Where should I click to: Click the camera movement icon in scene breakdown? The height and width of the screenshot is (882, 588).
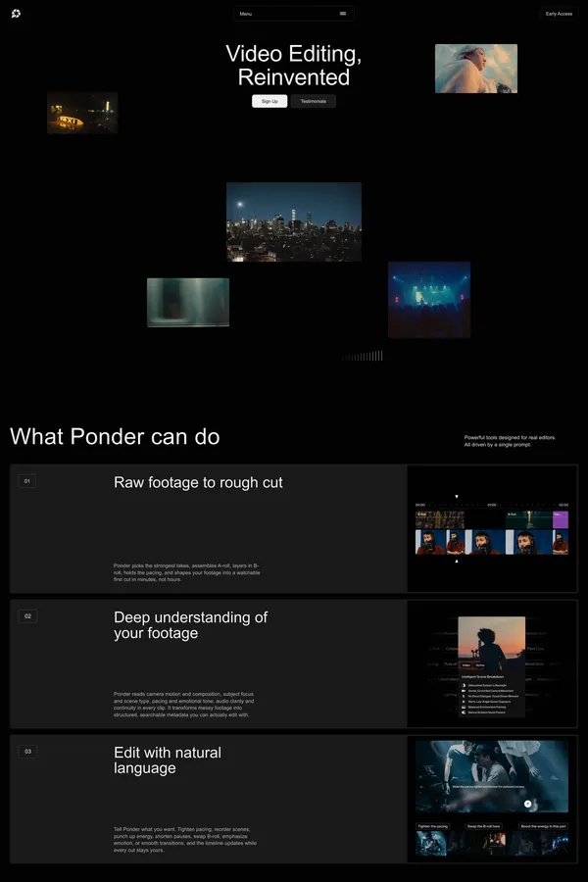coord(464,691)
